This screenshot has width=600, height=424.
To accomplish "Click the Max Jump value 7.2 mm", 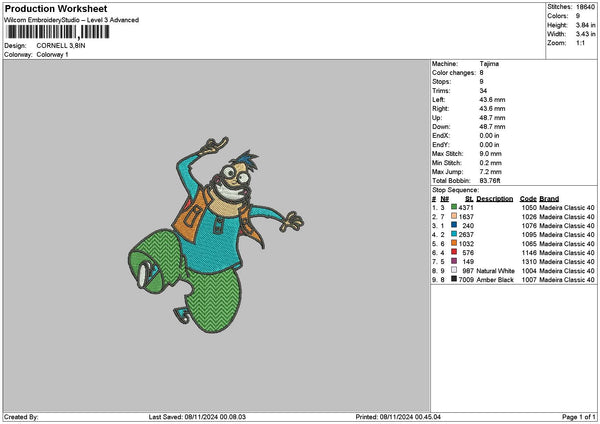I will [x=490, y=172].
